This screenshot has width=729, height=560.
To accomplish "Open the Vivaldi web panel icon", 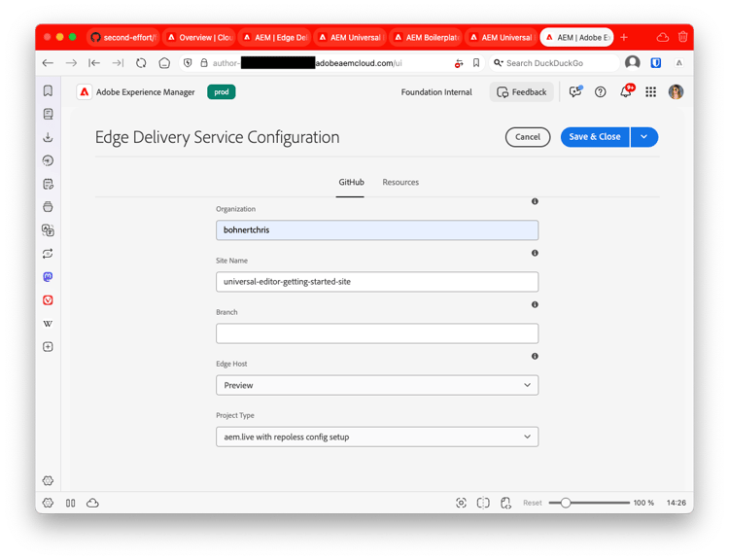I will [x=48, y=300].
